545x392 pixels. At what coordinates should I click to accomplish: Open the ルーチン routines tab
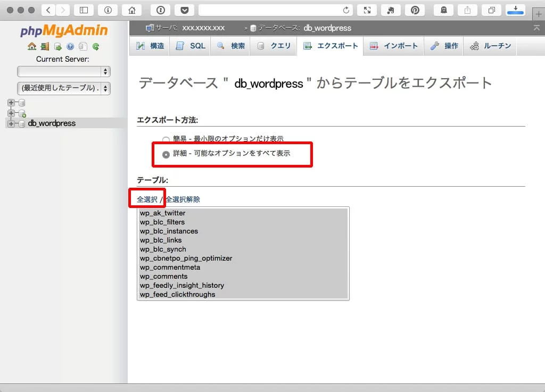coord(490,46)
